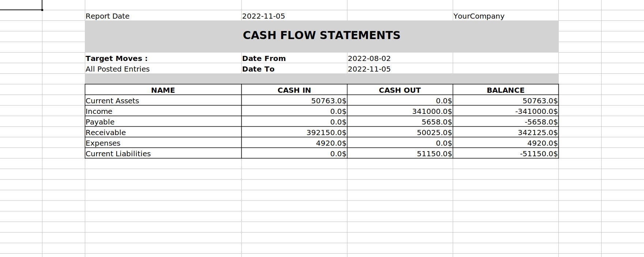Select the Date To value 2022-11-05

[400, 69]
